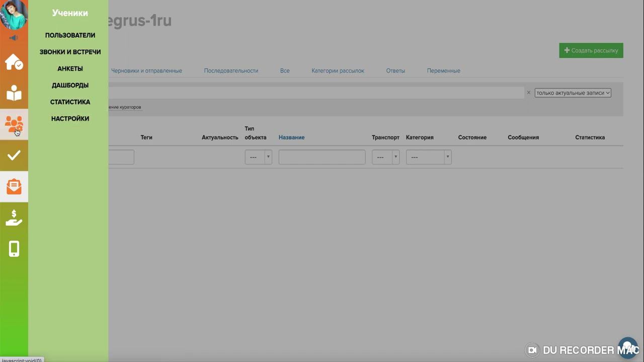Select ЗВОНКИ И ВСТРЕЧИ menu entry
The image size is (644, 362).
(x=70, y=52)
